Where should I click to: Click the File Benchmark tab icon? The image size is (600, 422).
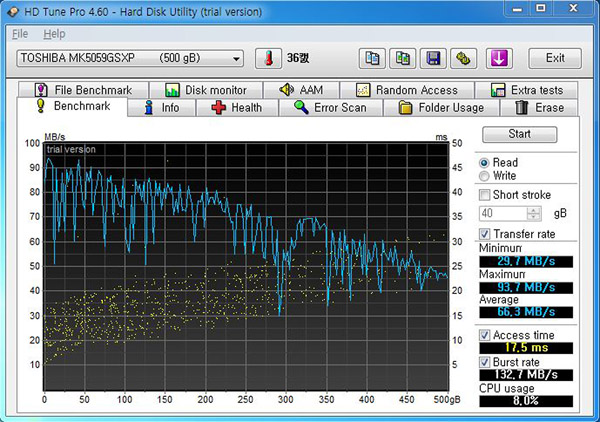(41, 90)
